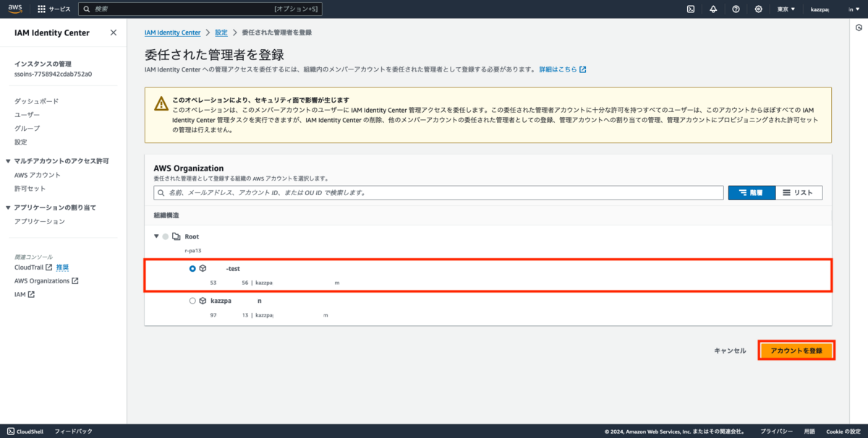Launch CloudShell from top bar icon
This screenshot has height=438, width=868.
pyautogui.click(x=691, y=9)
